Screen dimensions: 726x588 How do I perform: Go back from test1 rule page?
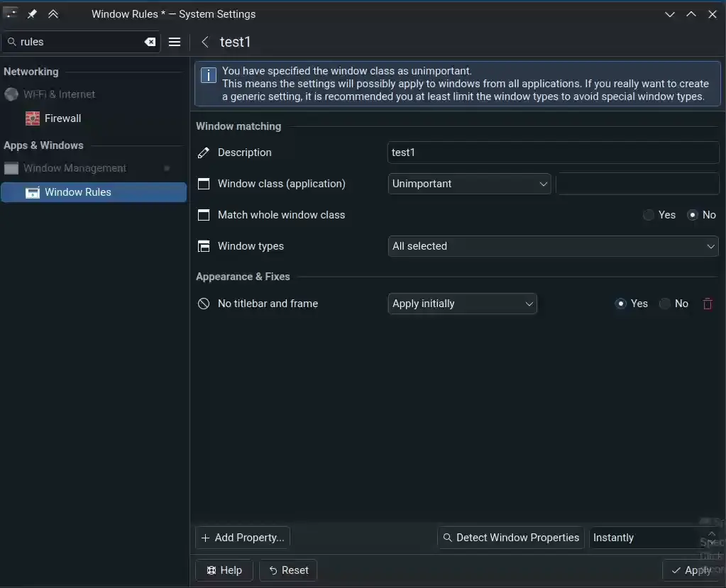pyautogui.click(x=204, y=42)
